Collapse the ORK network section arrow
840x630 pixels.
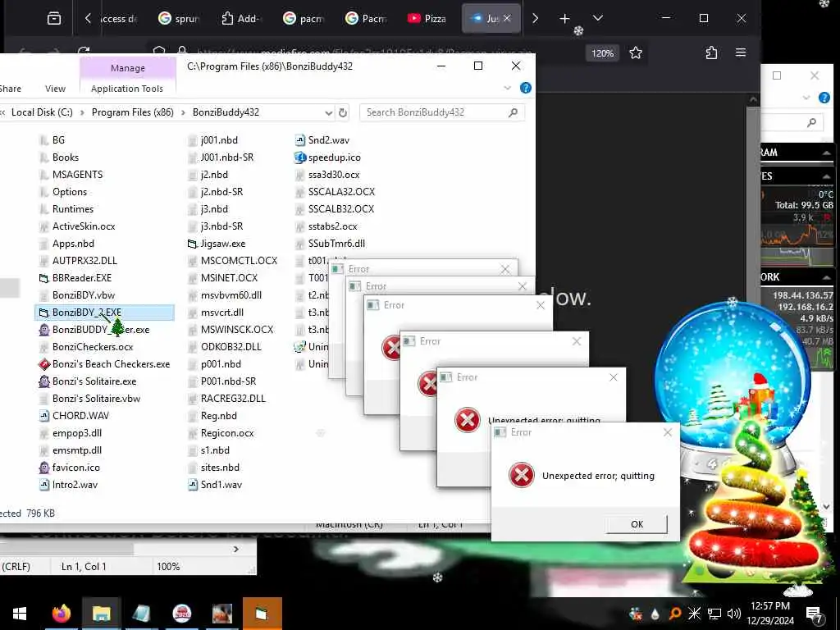point(827,277)
